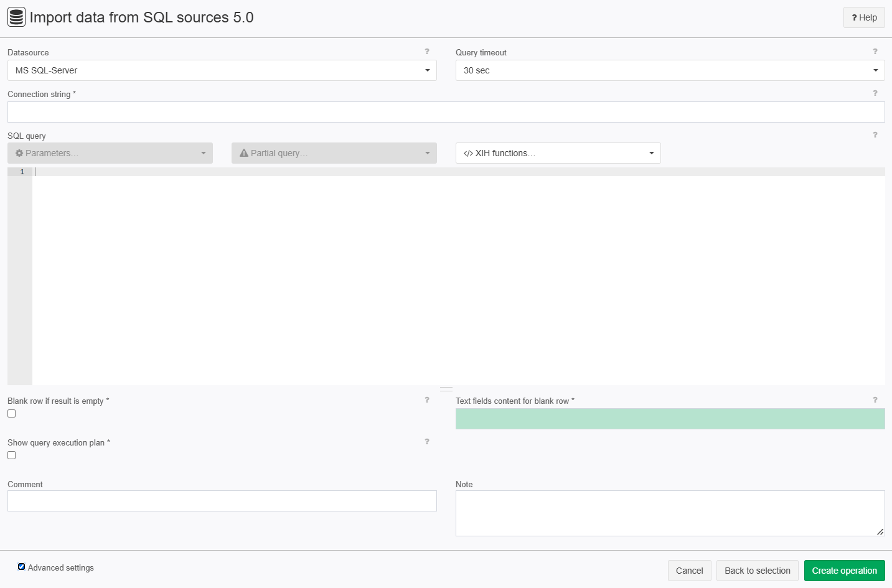Open the Partial query dropdown
The height and width of the screenshot is (588, 892).
(334, 153)
